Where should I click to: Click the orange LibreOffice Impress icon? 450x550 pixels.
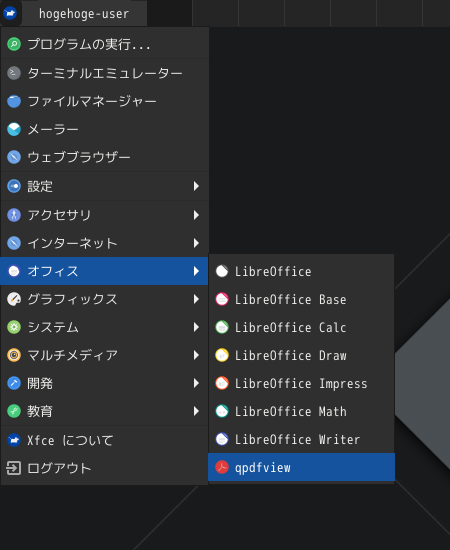[x=222, y=383]
